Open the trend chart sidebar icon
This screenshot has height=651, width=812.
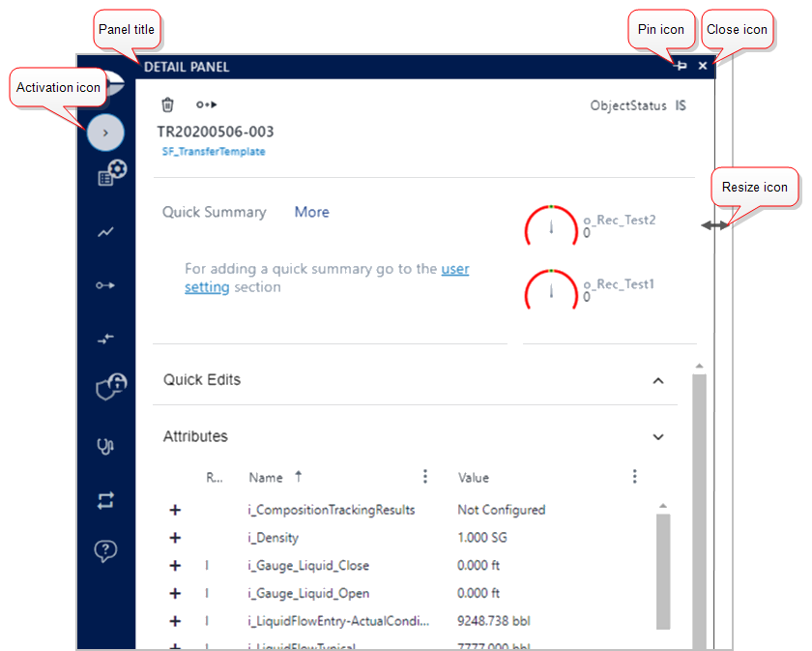105,232
